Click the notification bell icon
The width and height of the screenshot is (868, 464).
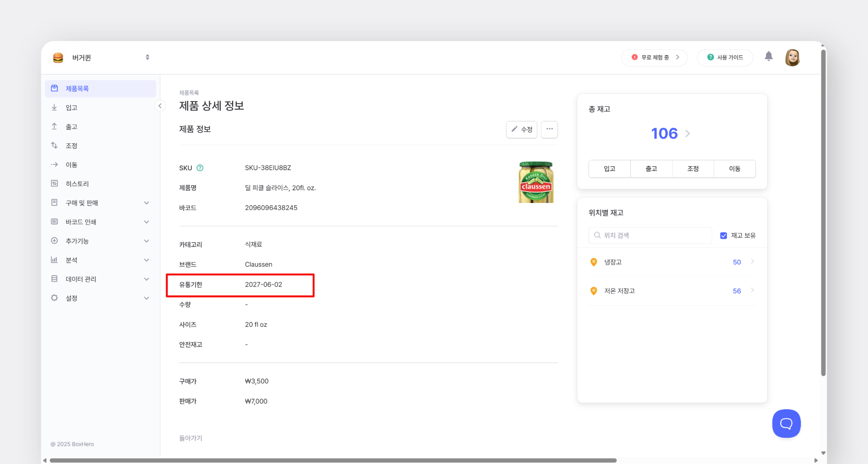768,57
